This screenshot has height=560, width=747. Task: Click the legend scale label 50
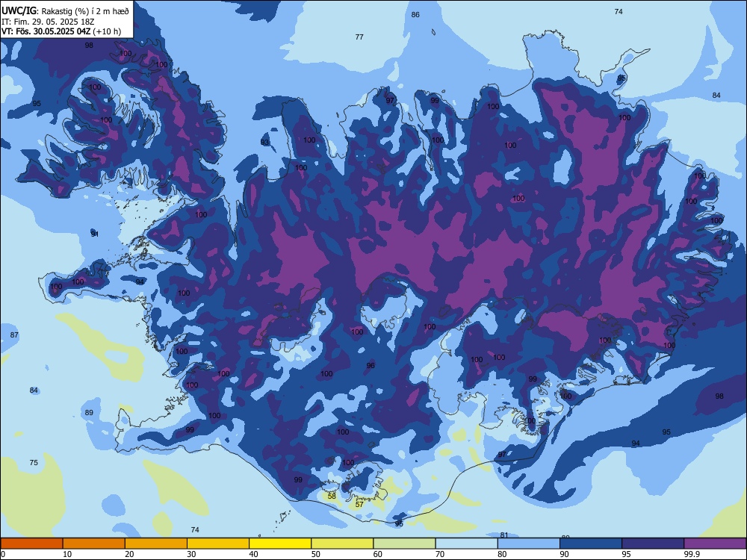tap(315, 554)
